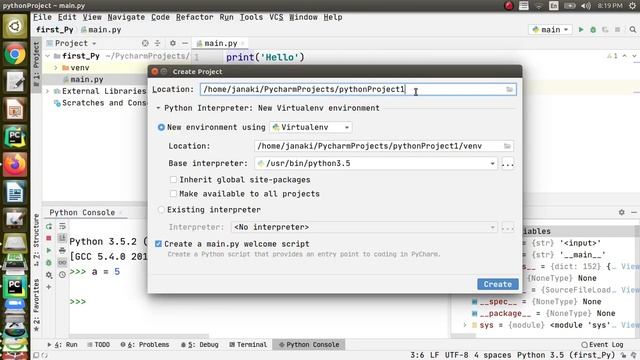Open the Virtualenv environment type dropdown
This screenshot has width=640, height=360.
(311, 127)
